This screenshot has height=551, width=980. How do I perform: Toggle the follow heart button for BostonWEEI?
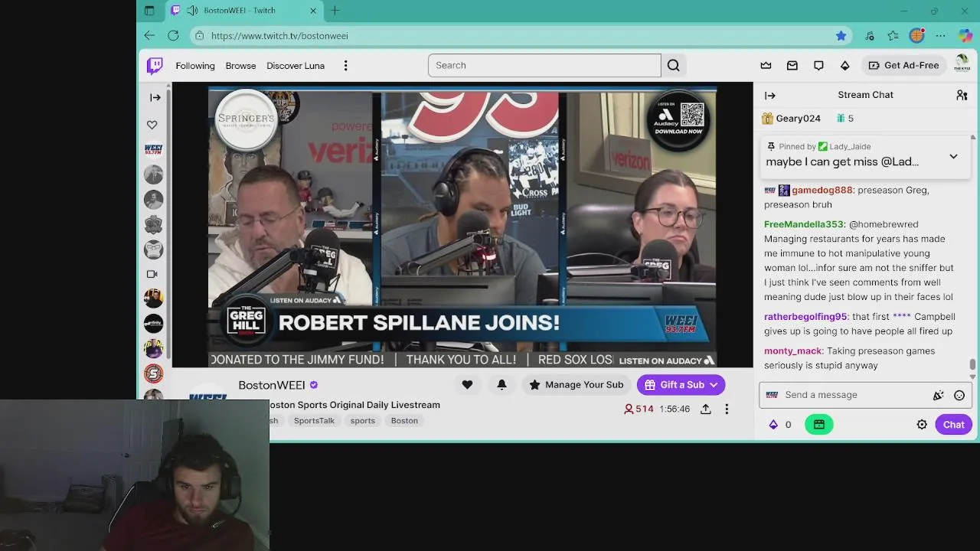pos(467,385)
